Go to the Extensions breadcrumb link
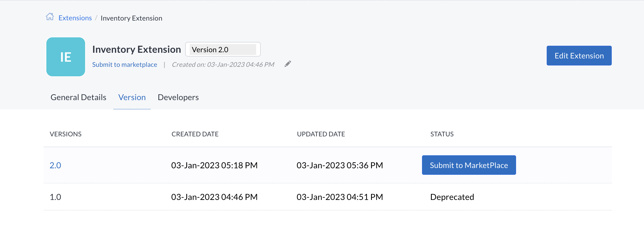Screen dimensions: 644x237 point(75,18)
